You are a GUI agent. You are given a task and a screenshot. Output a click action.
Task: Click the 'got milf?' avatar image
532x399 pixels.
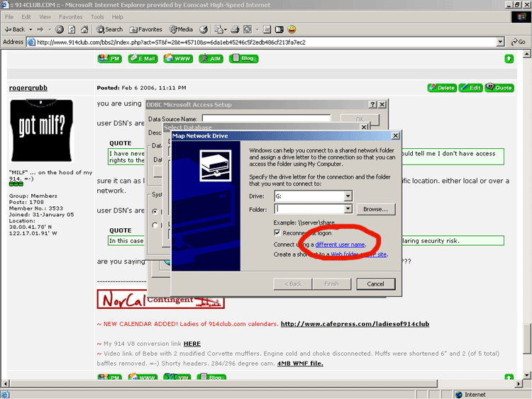point(41,130)
